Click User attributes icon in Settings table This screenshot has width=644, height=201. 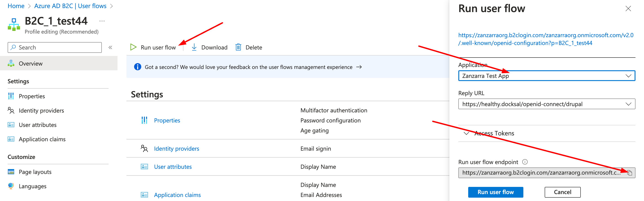click(144, 167)
